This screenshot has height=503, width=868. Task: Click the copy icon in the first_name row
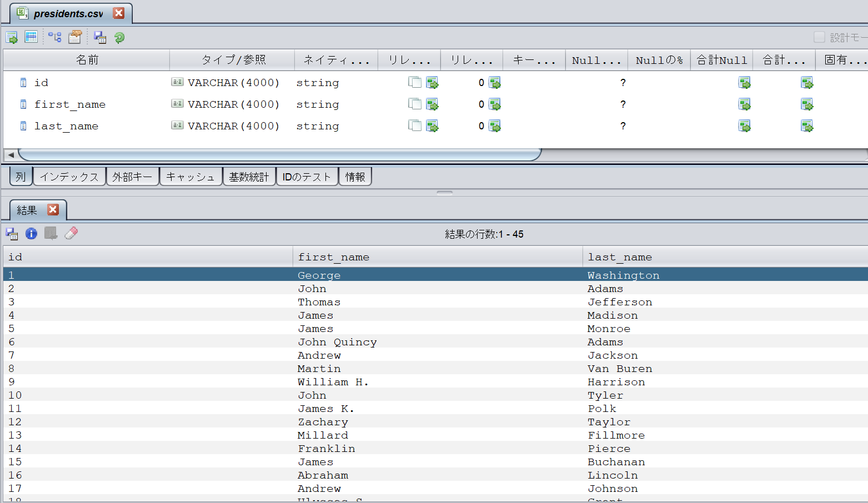point(415,104)
